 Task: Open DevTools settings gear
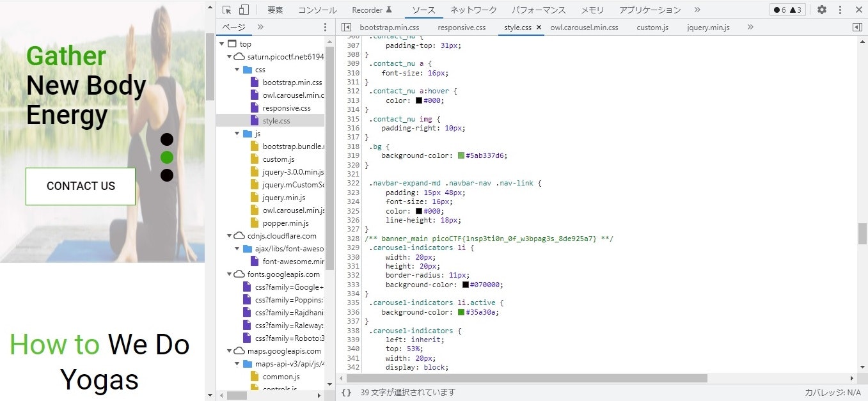tap(822, 10)
